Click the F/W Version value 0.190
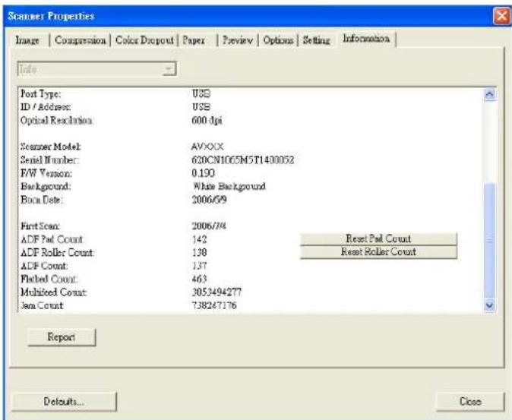This screenshot has height=420, width=512. (203, 173)
